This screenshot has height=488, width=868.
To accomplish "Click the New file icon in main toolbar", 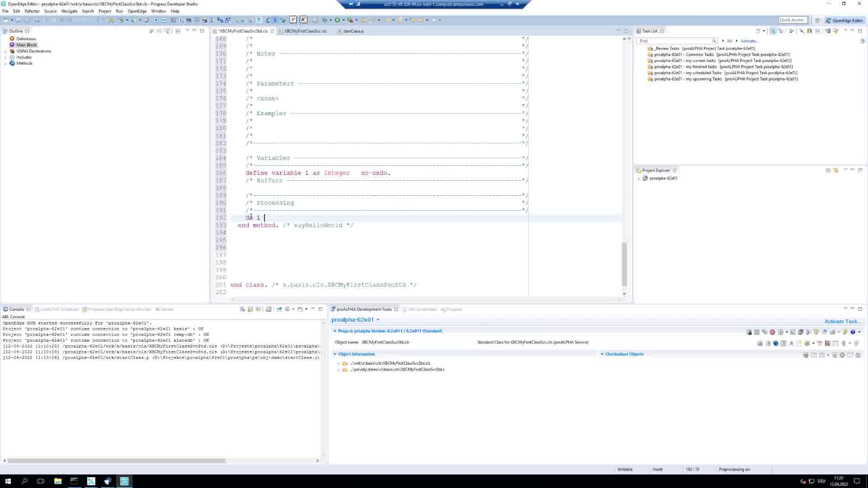I will pos(5,20).
